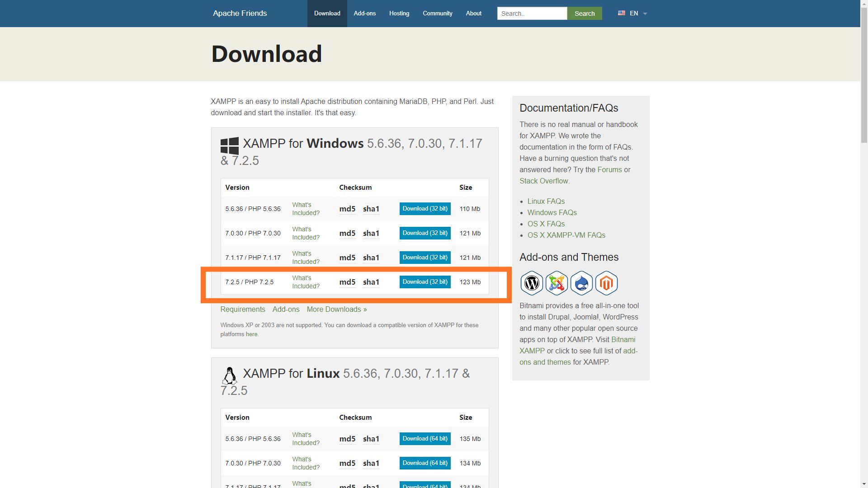This screenshot has width=868, height=488.
Task: Open the Windows Requirements link
Action: tap(243, 310)
